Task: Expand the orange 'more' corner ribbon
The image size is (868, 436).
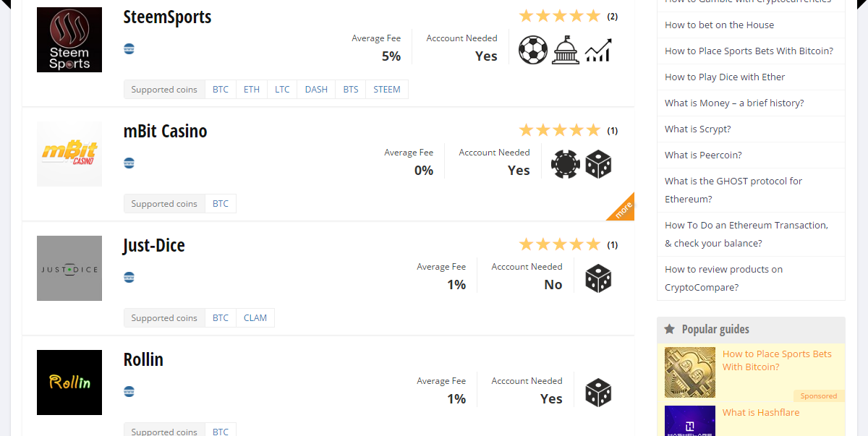Action: coord(624,210)
